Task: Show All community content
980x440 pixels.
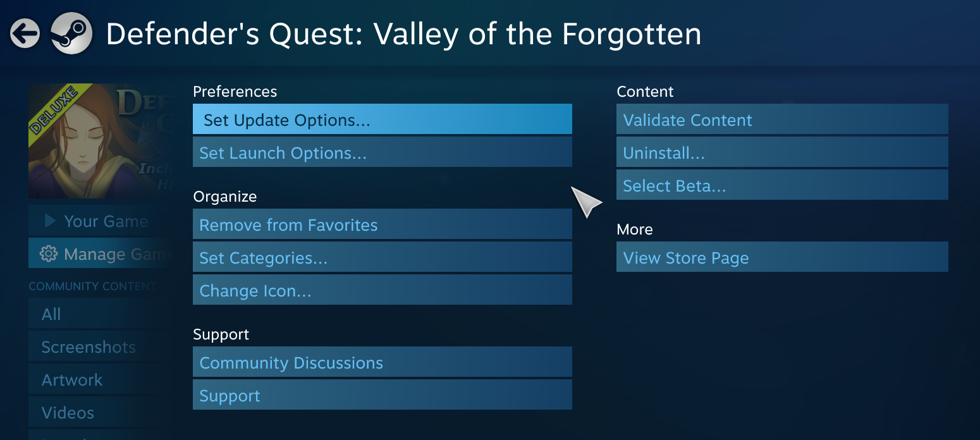Action: pyautogui.click(x=51, y=314)
